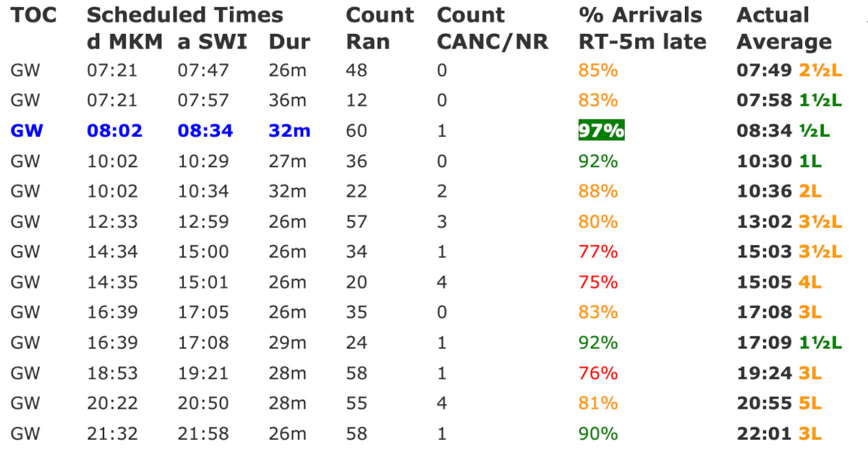
Task: Click the TOC column header
Action: [x=33, y=15]
